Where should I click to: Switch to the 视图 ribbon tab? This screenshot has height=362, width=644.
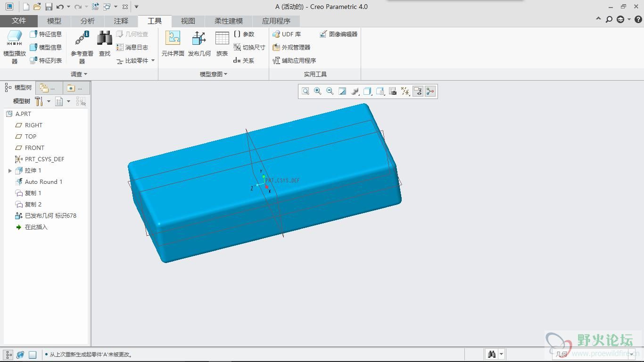188,21
